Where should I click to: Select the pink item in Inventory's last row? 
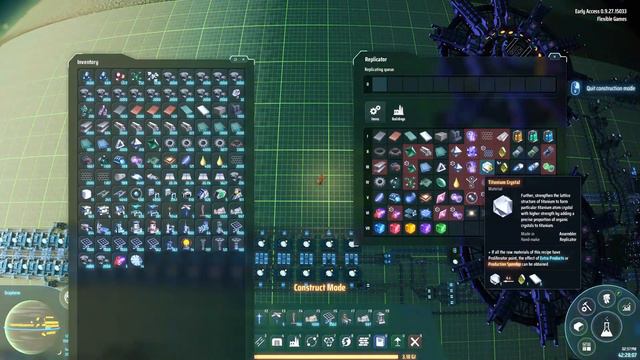coord(120,260)
